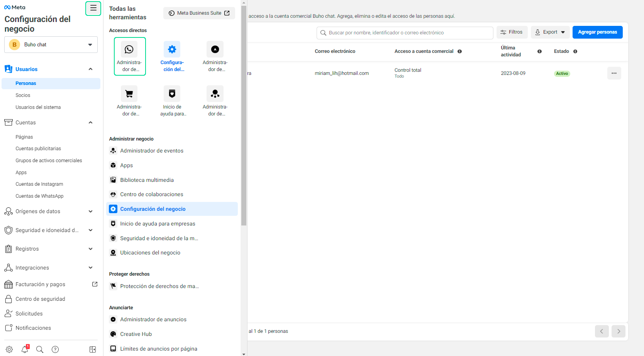This screenshot has width=644, height=356.
Task: Click the search by name input field
Action: click(405, 33)
